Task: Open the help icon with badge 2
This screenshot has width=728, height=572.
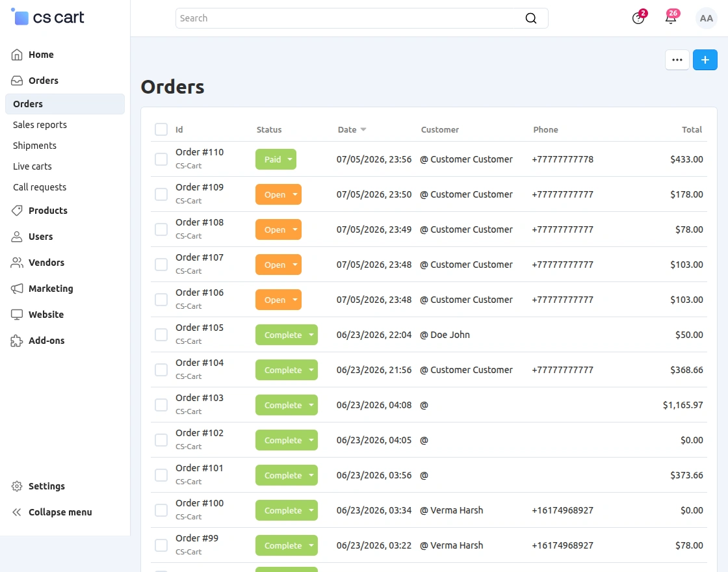Action: (638, 18)
